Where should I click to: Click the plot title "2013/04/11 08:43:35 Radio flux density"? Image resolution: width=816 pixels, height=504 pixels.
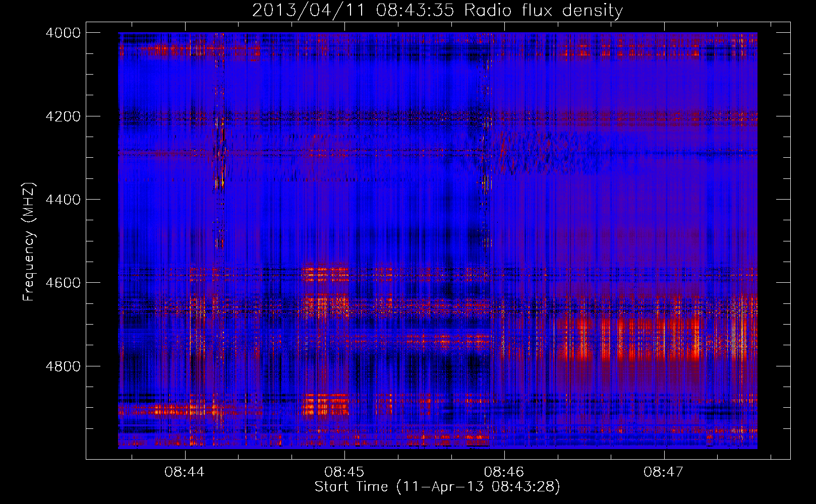click(x=437, y=10)
